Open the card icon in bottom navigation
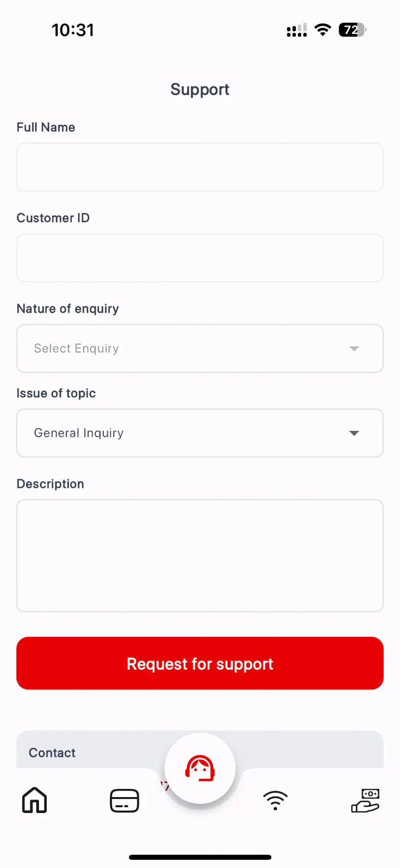 pos(124,800)
